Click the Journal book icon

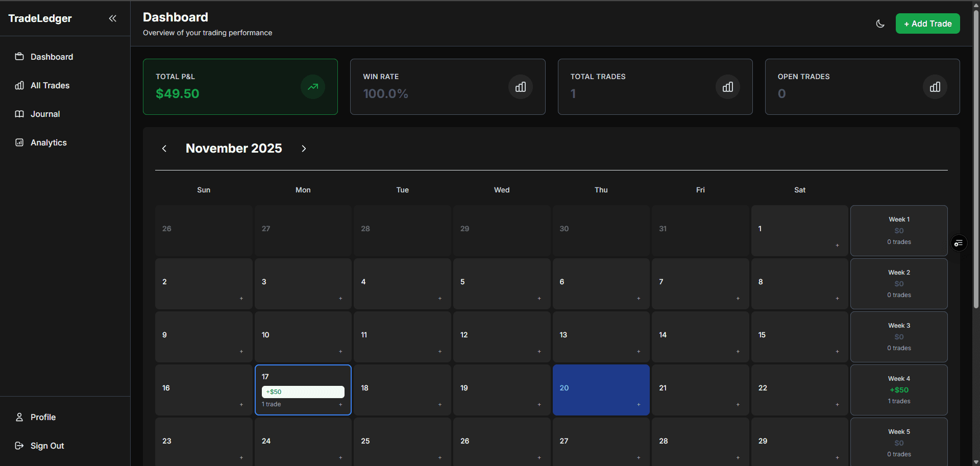click(19, 114)
